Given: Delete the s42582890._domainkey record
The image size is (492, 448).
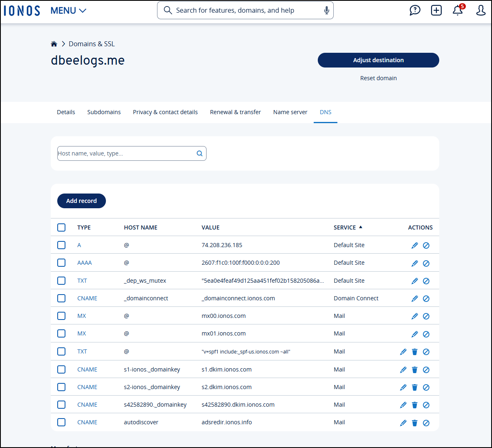Looking at the screenshot, I should pyautogui.click(x=415, y=405).
